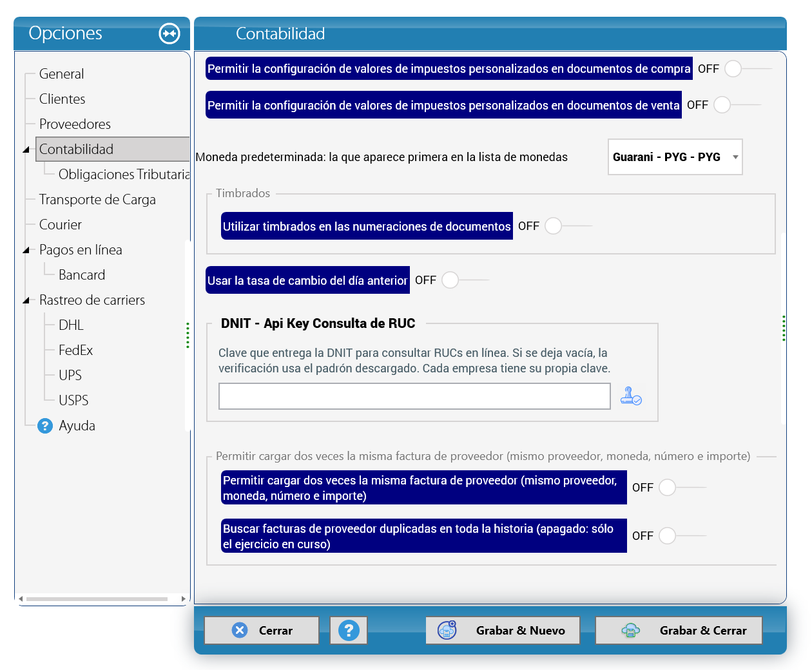Viewport: 812px width, 670px height.
Task: Open Proveedores settings section
Action: (x=75, y=124)
